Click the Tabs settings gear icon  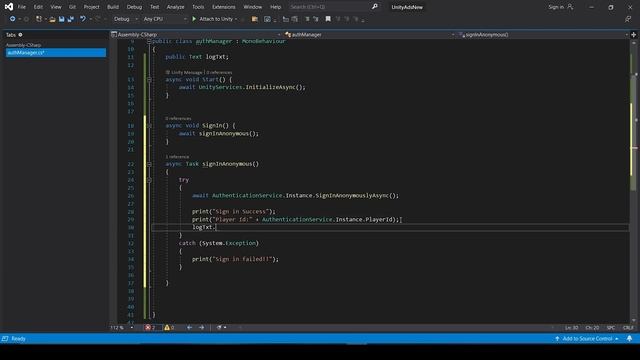click(x=20, y=35)
